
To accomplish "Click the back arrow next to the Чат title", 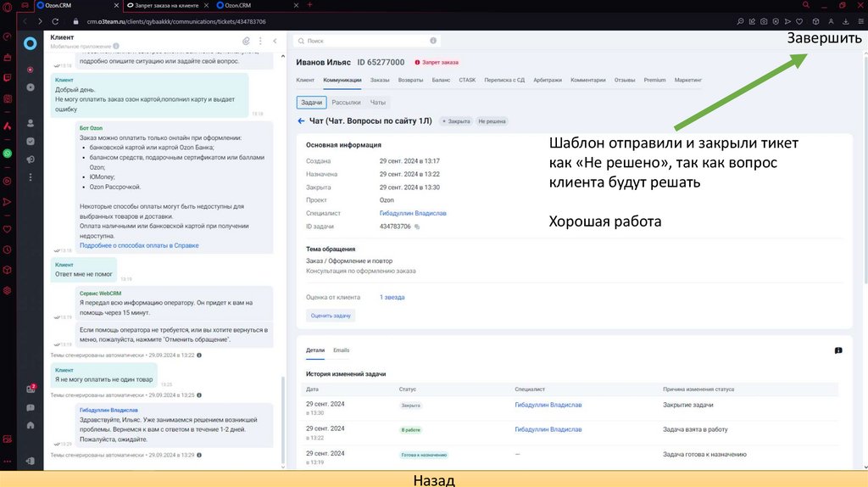I will coord(301,121).
